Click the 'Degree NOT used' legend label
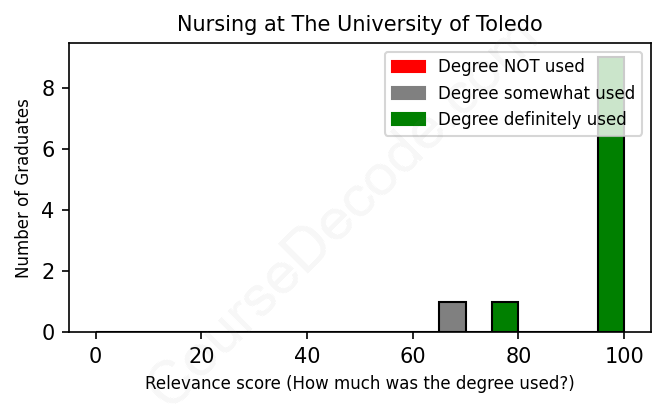The height and width of the screenshot is (408, 665). pos(511,67)
